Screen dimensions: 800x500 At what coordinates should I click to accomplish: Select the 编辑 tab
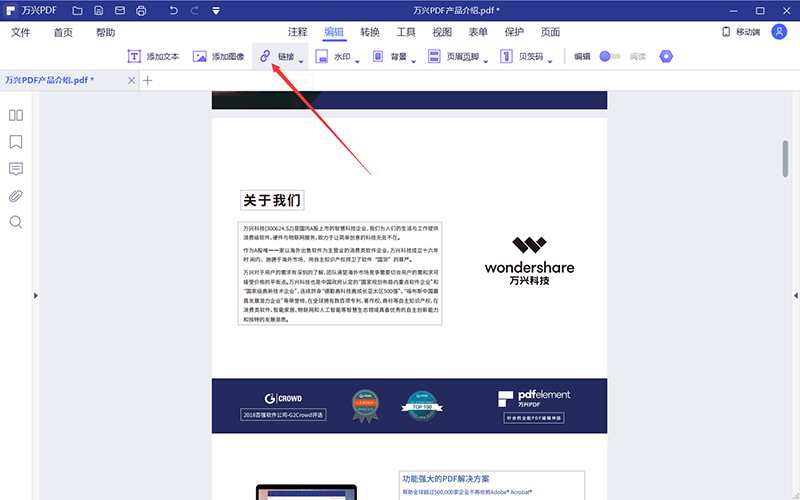coord(334,32)
